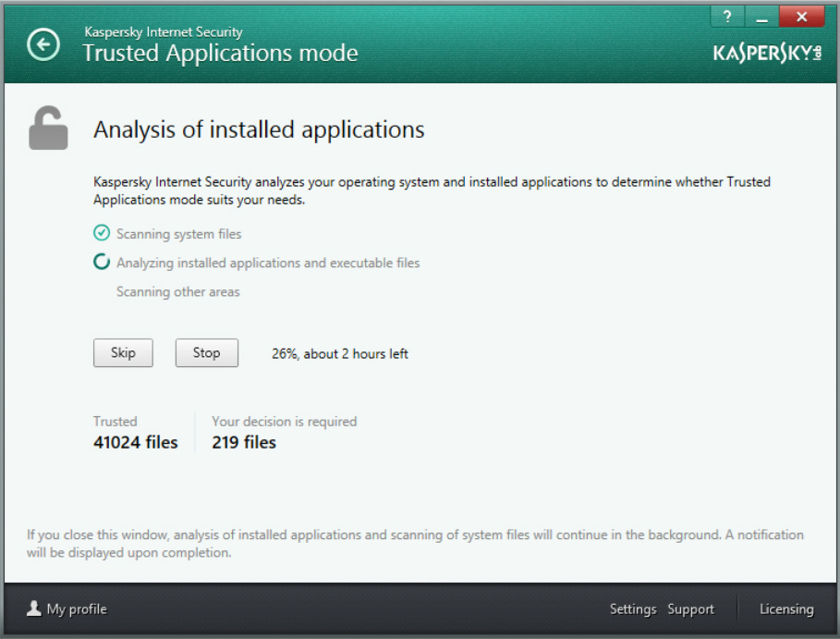Click the My profile person icon
840x639 pixels.
tap(34, 608)
